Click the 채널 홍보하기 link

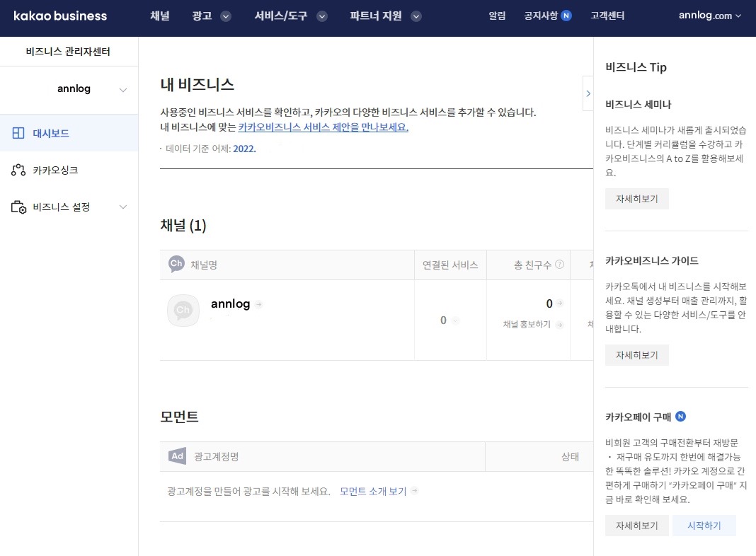[x=527, y=325]
